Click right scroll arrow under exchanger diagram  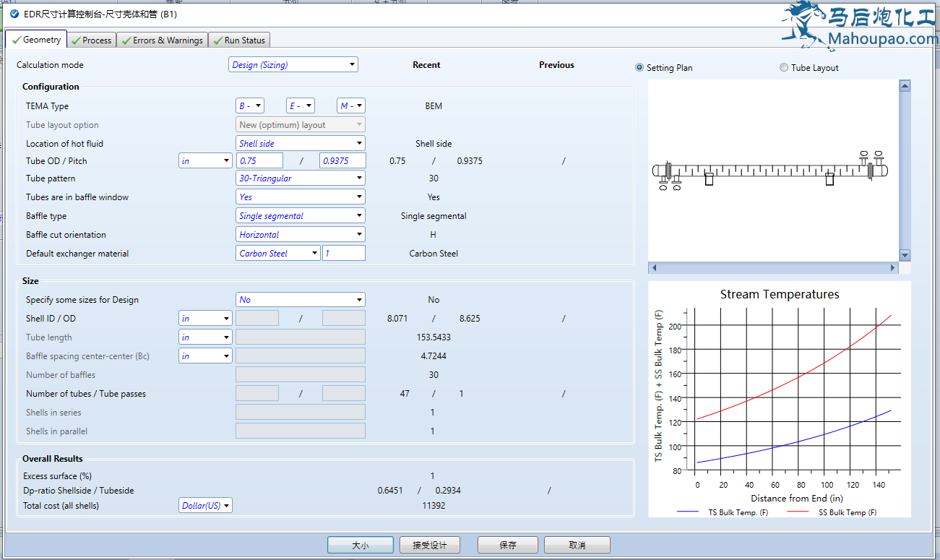pos(893,267)
